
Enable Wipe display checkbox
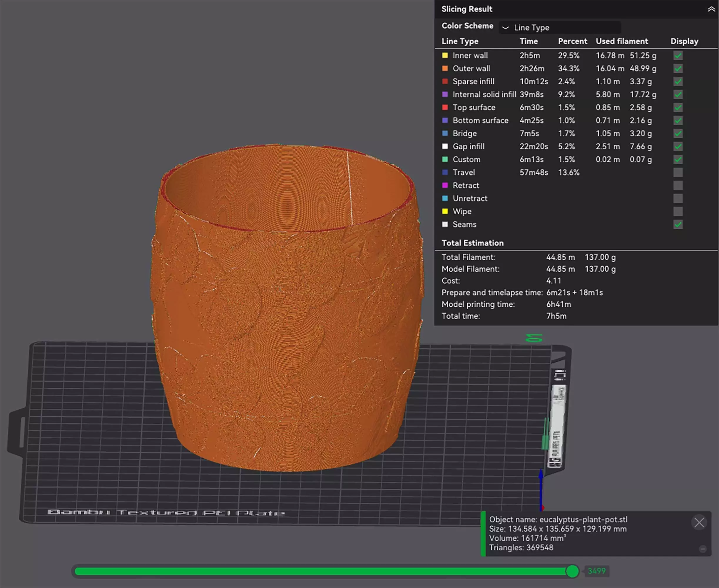(x=678, y=211)
